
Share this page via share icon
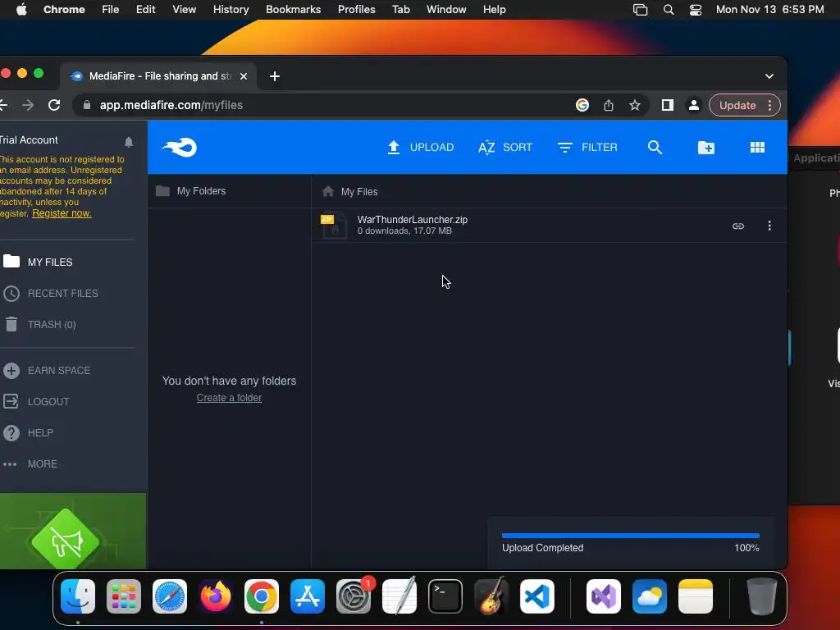pyautogui.click(x=609, y=106)
